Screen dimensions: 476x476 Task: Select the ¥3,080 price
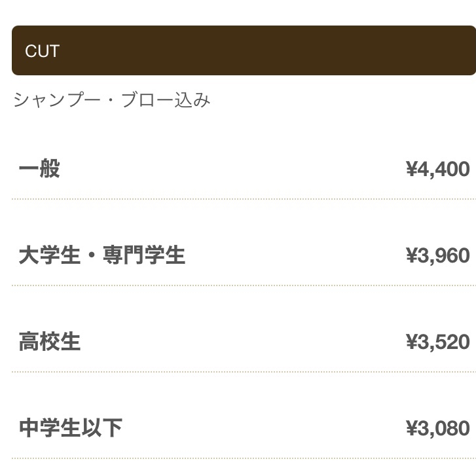[438, 428]
